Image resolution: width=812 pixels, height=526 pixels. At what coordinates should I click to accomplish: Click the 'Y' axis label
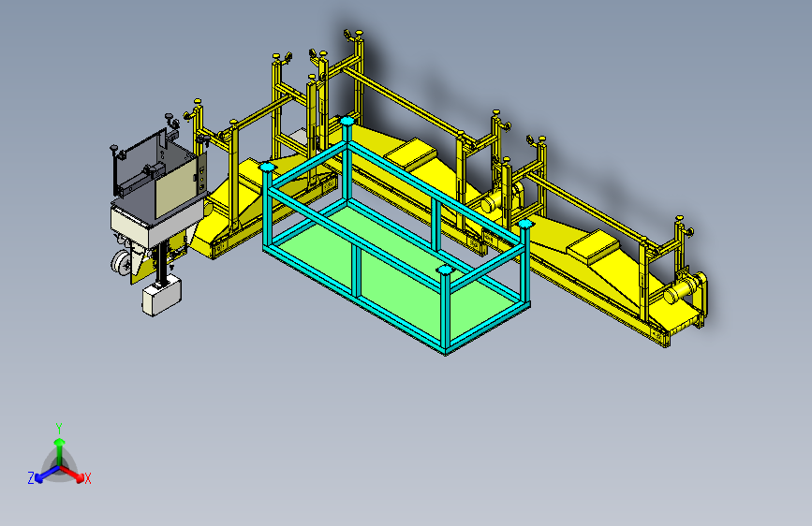pos(59,428)
